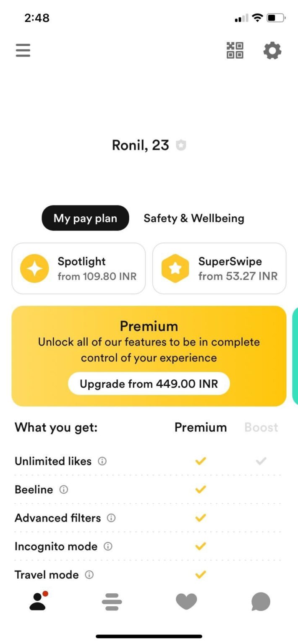Switch to the Safety & Wellbeing tab
Viewport: 298px width, 644px height.
tap(194, 218)
